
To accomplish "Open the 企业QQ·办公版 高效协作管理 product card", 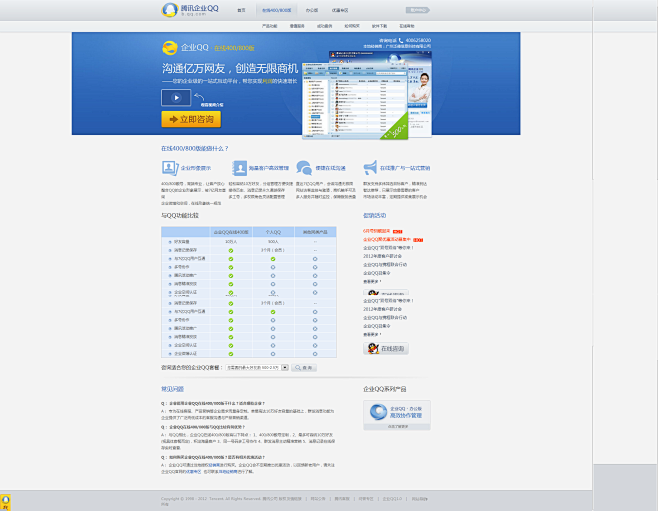I will tap(397, 415).
